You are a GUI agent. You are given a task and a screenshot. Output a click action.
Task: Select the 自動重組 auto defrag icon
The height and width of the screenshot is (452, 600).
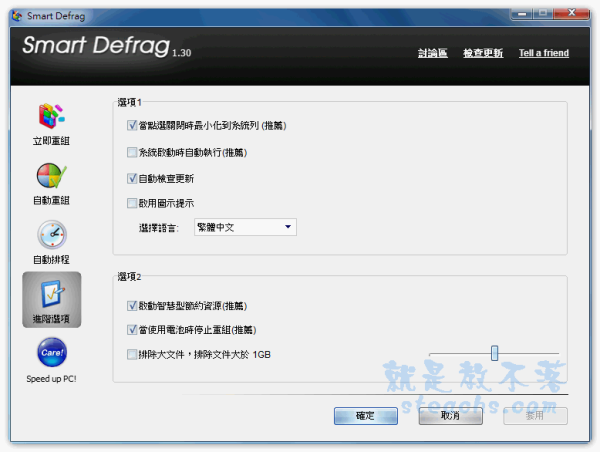pyautogui.click(x=51, y=176)
